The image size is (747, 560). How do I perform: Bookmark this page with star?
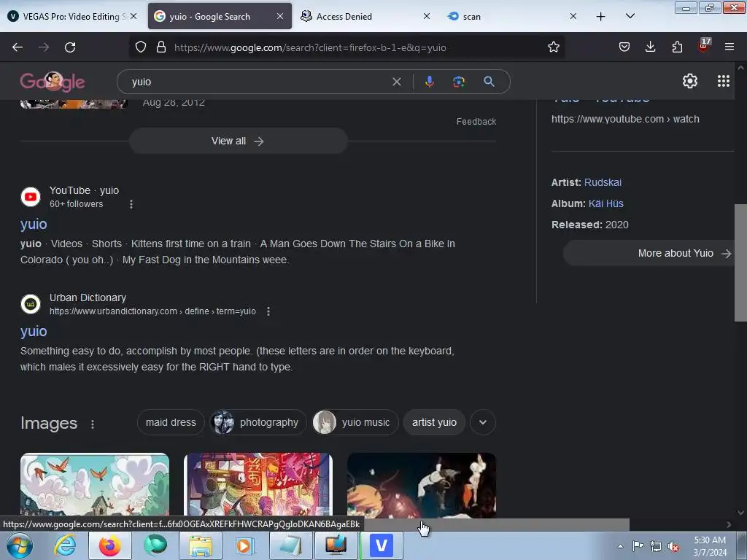pyautogui.click(x=553, y=47)
